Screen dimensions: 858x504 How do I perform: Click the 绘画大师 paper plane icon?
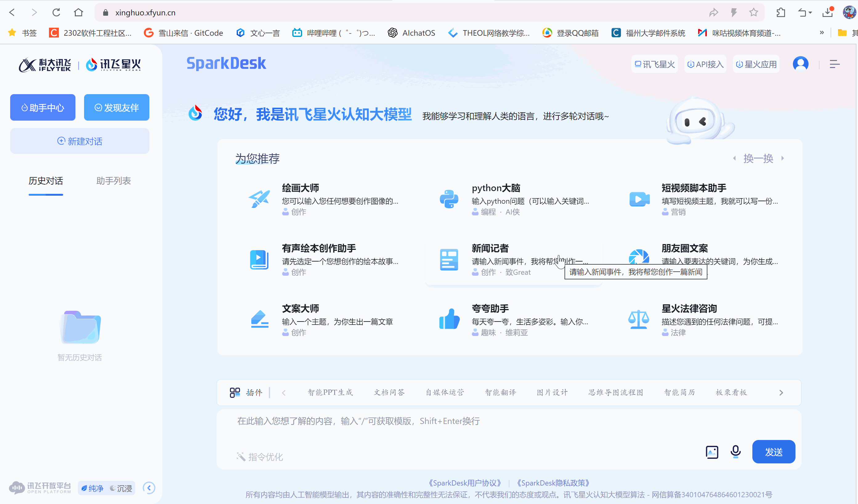259,199
